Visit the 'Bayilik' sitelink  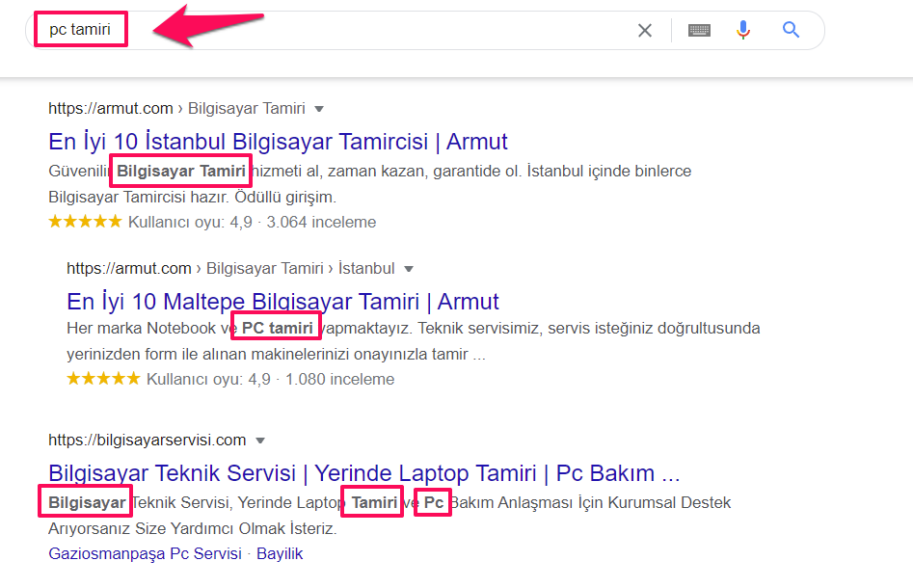(280, 553)
